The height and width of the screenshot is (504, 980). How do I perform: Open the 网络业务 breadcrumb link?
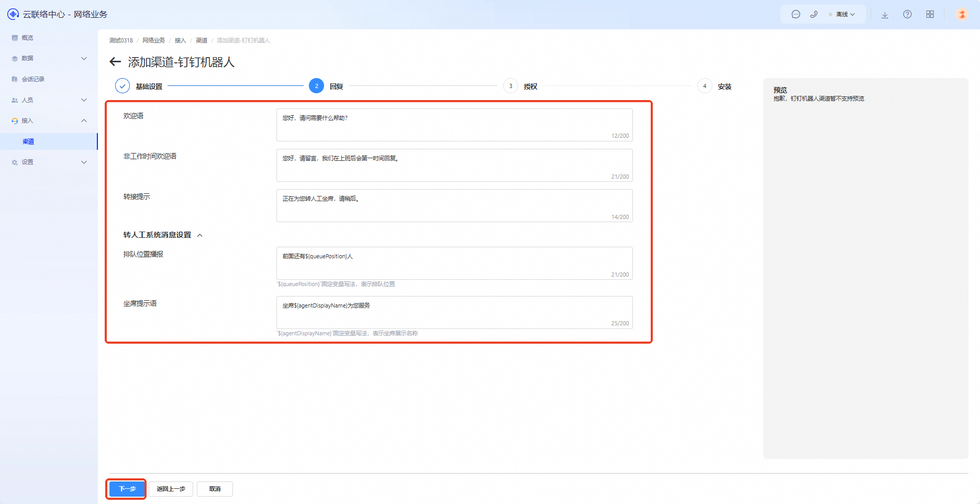153,40
